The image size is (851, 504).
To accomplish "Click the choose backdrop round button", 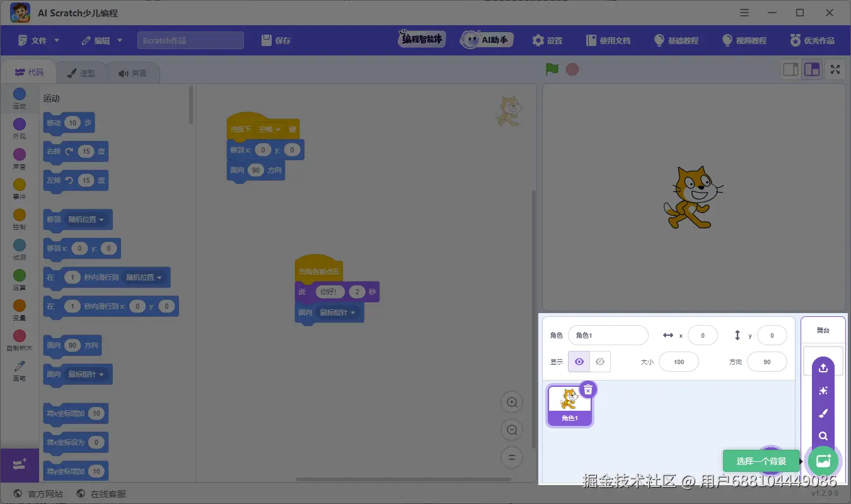I will [823, 461].
